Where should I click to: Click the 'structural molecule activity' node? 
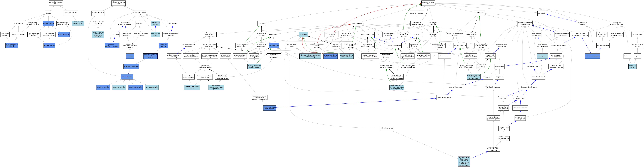pyautogui.click(x=71, y=13)
